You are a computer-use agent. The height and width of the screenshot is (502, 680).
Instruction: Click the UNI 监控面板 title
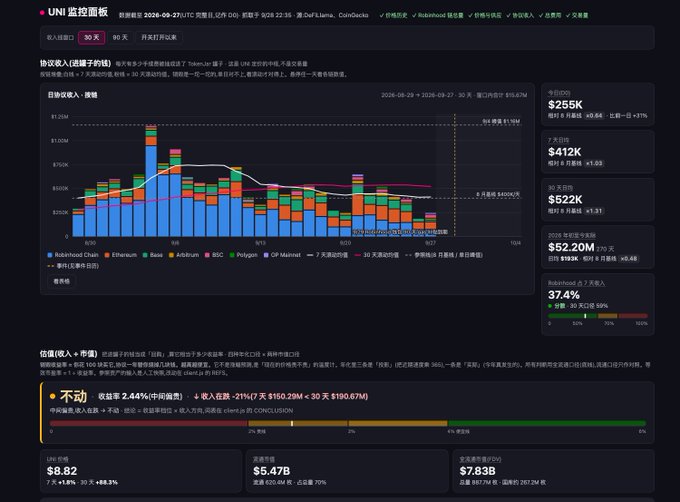[x=78, y=12]
